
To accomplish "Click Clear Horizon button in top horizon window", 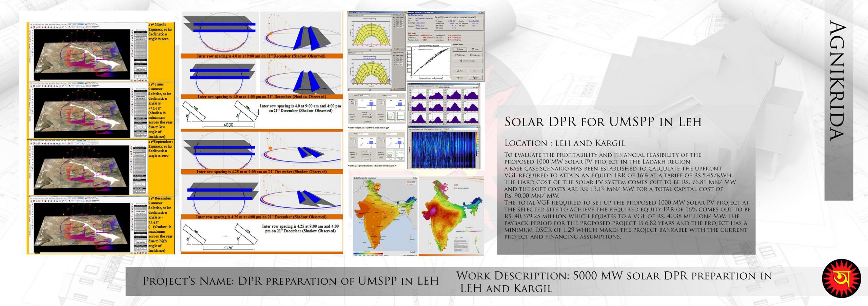I will [x=400, y=49].
